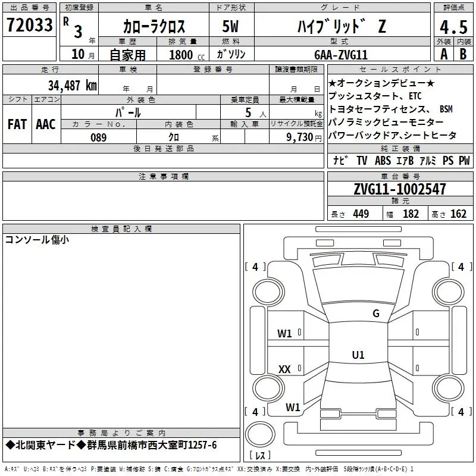Click the door shape value 5W
Viewport: 476px width, 476px height.
click(x=230, y=26)
